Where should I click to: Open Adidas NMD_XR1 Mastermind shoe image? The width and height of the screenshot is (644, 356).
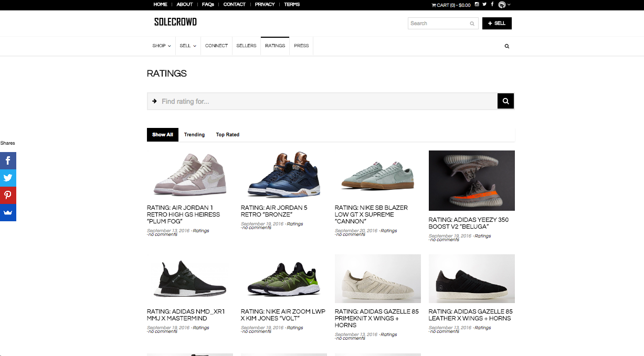(x=190, y=278)
